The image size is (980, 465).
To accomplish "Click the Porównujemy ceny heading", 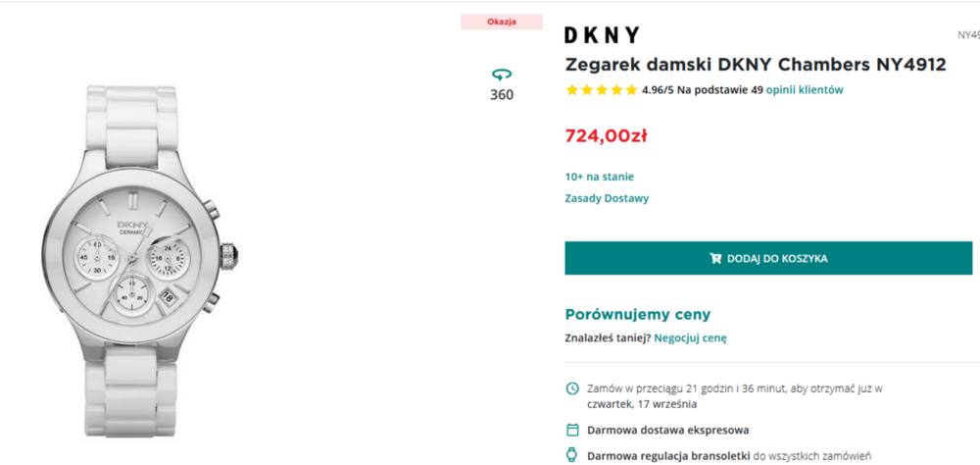I will pyautogui.click(x=637, y=315).
